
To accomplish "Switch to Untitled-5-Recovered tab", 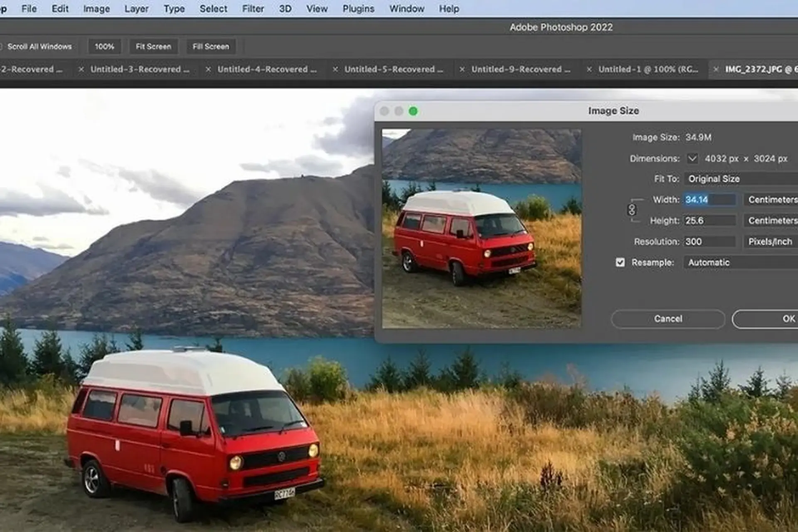I will tap(394, 69).
